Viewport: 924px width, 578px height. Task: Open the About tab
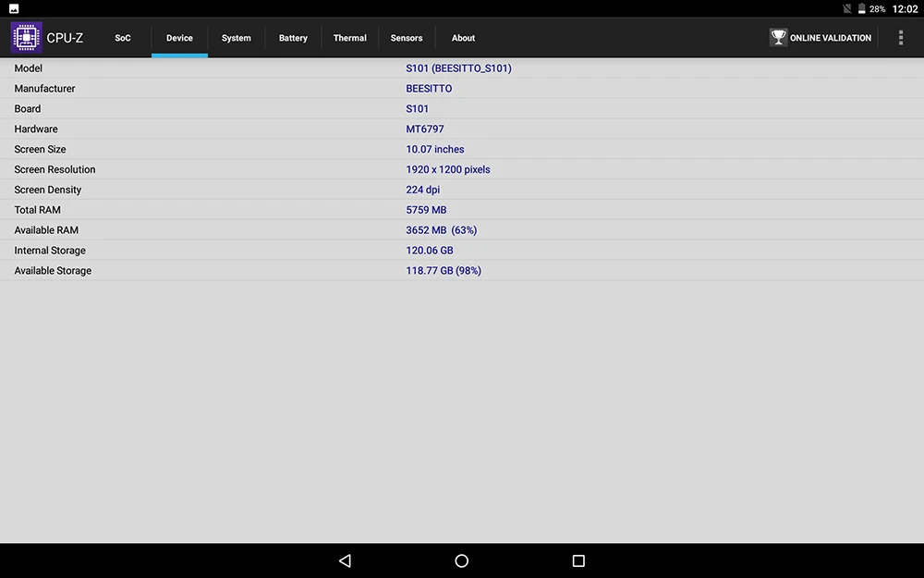click(463, 38)
